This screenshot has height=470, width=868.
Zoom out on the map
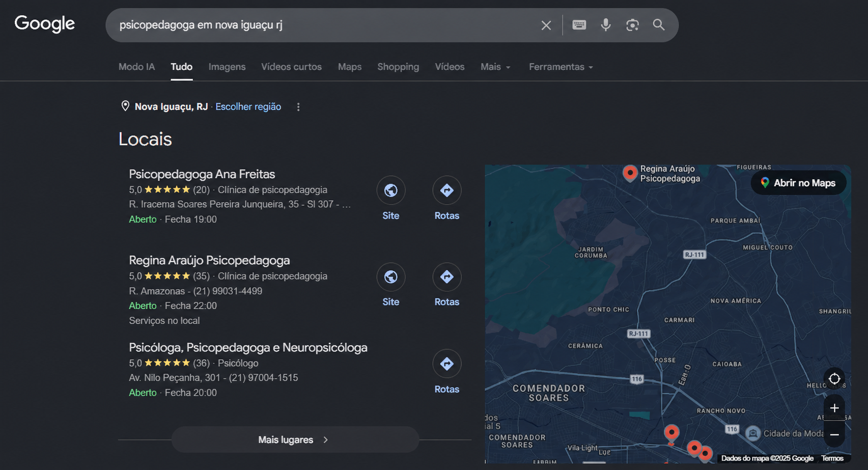[834, 434]
